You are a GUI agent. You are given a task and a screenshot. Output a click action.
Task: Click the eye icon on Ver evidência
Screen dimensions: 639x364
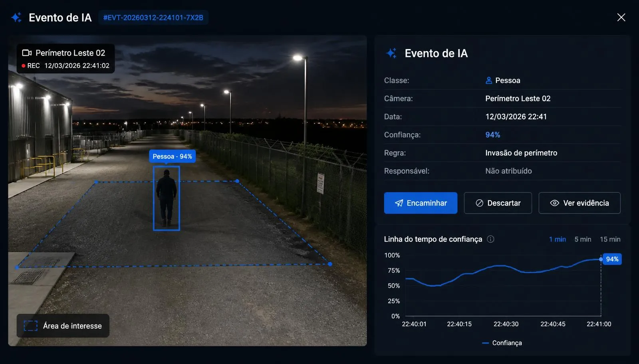[554, 203]
